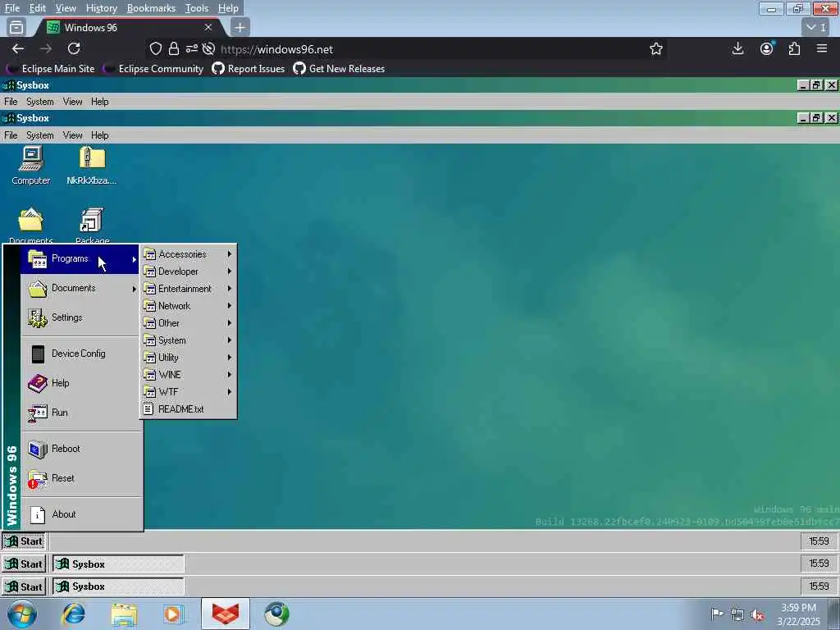This screenshot has width=840, height=630.
Task: Expand the WINE submenu
Action: (x=188, y=374)
